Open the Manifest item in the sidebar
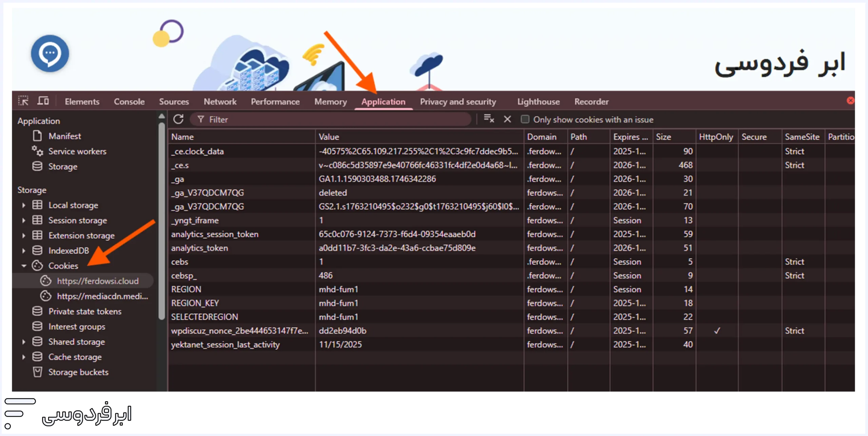This screenshot has height=436, width=868. [x=64, y=136]
